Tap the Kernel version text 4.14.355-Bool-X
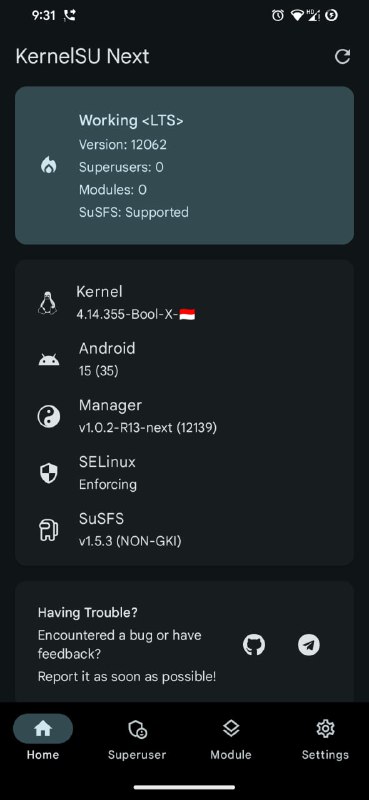Viewport: 369px width, 800px height. point(127,314)
